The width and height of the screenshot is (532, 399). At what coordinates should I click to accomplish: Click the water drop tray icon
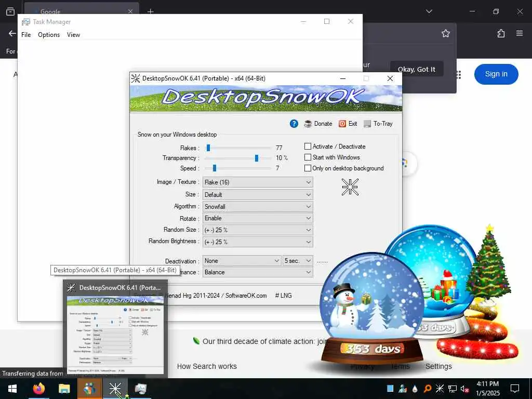(415, 389)
